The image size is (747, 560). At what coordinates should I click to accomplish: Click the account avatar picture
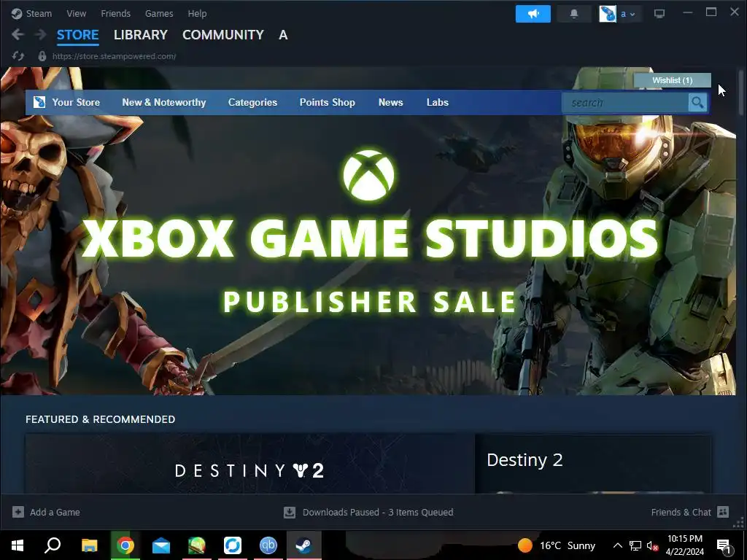[x=608, y=14]
